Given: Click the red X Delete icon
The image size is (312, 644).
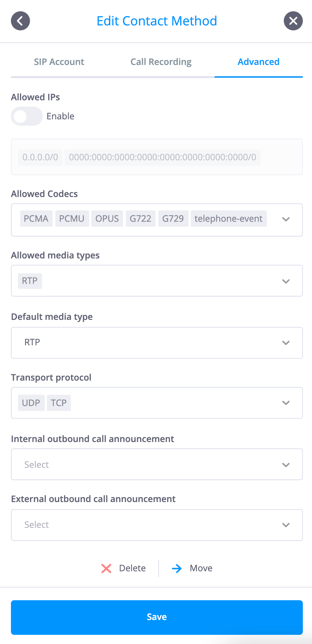Looking at the screenshot, I should click(x=106, y=568).
